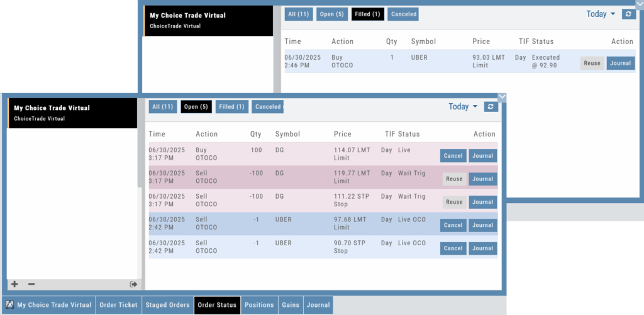Filter back panel to Open (5) orders
The height and width of the screenshot is (315, 644).
pos(332,14)
